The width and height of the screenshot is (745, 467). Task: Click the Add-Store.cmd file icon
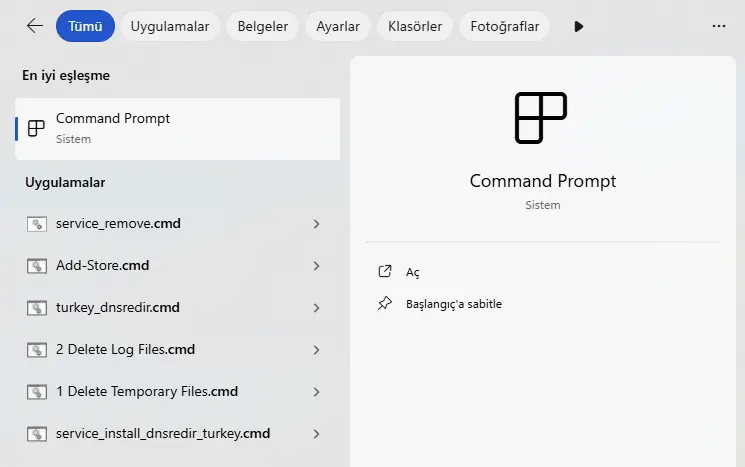(x=37, y=266)
